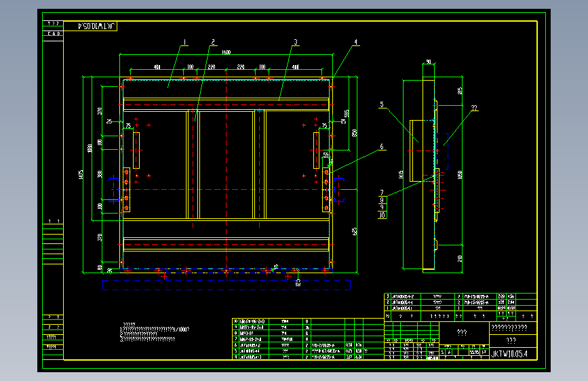
Task: Click balloon callout number 1
Action: coord(184,42)
